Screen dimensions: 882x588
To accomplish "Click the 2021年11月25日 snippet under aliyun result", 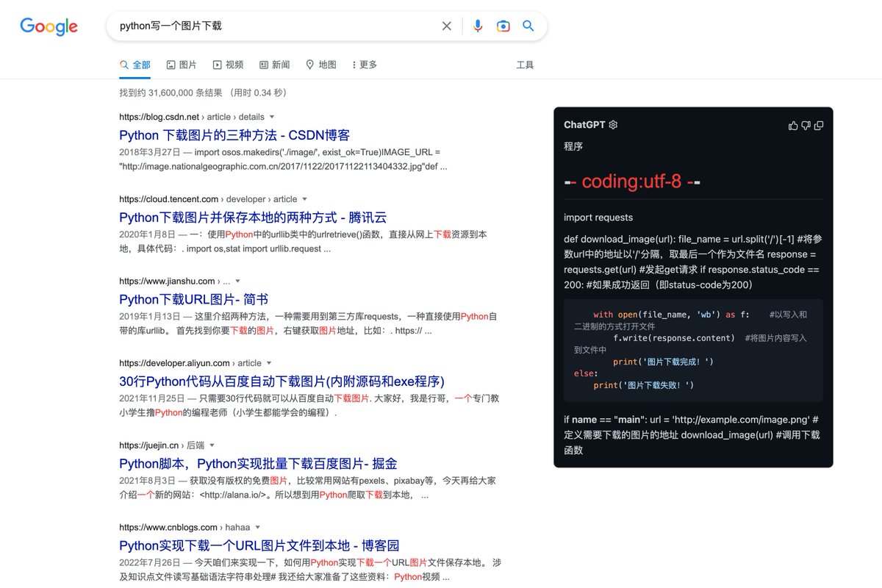I will 309,406.
